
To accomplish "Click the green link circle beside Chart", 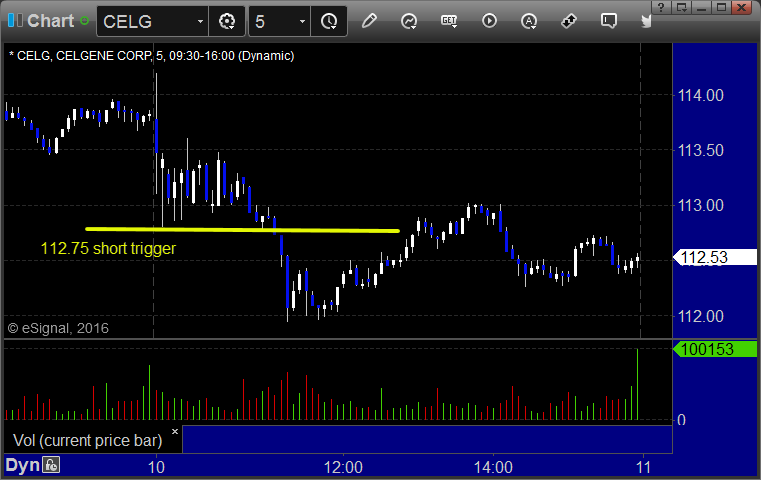I will 84,21.
